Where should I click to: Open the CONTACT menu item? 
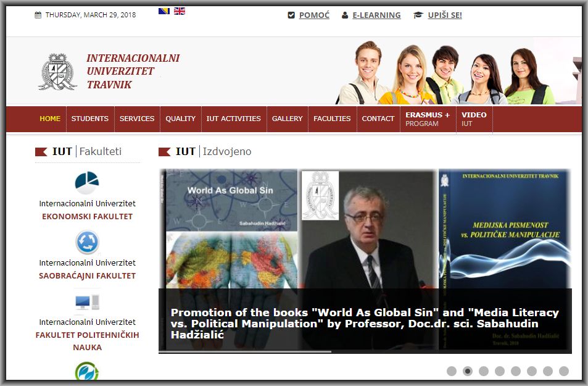coord(378,119)
